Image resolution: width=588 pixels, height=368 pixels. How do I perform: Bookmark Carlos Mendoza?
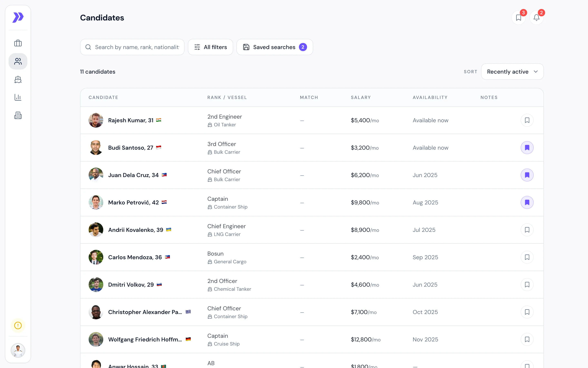pyautogui.click(x=527, y=257)
